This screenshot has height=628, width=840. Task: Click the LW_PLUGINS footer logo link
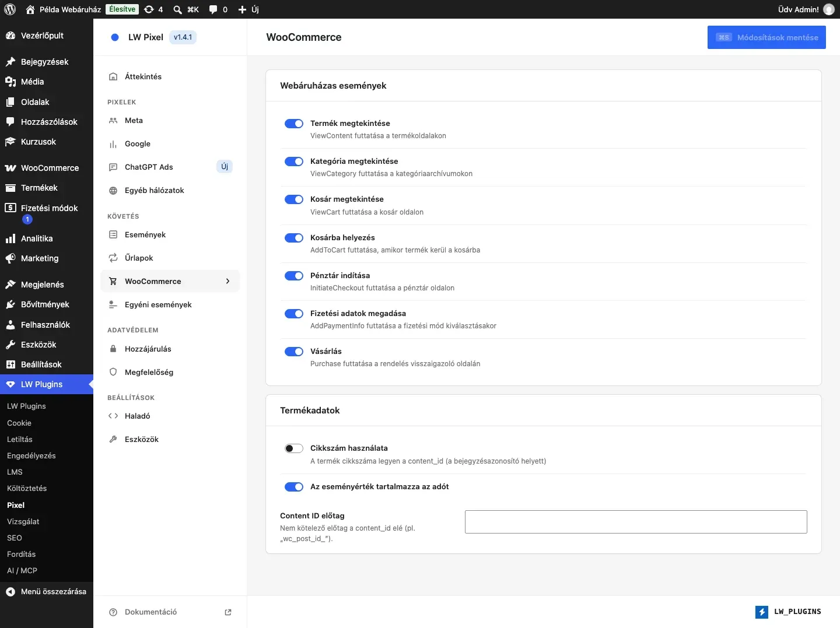click(x=788, y=612)
